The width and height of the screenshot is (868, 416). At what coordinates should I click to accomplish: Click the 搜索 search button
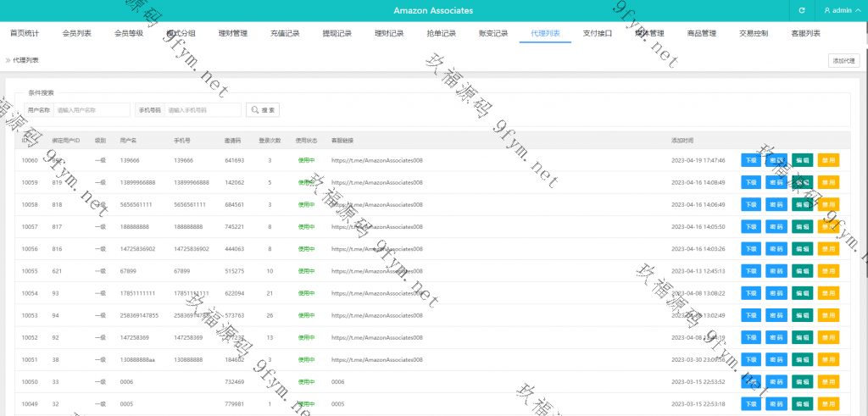coord(263,110)
